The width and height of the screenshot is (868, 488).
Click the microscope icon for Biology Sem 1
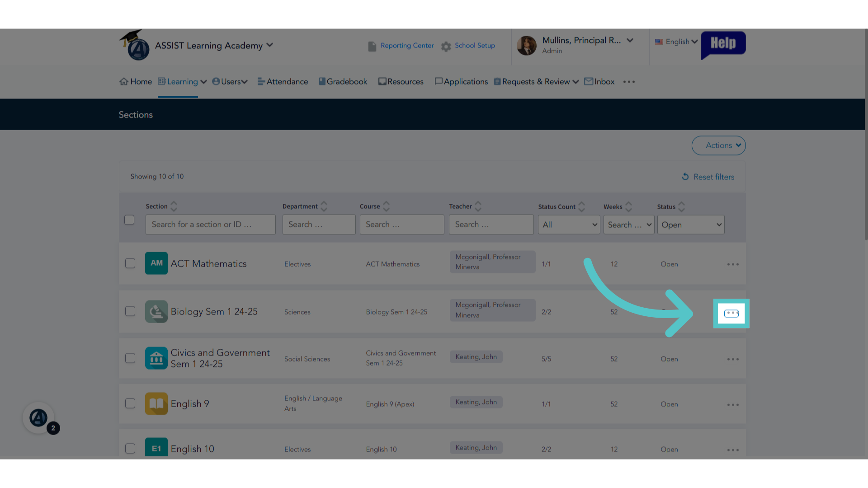click(x=156, y=311)
